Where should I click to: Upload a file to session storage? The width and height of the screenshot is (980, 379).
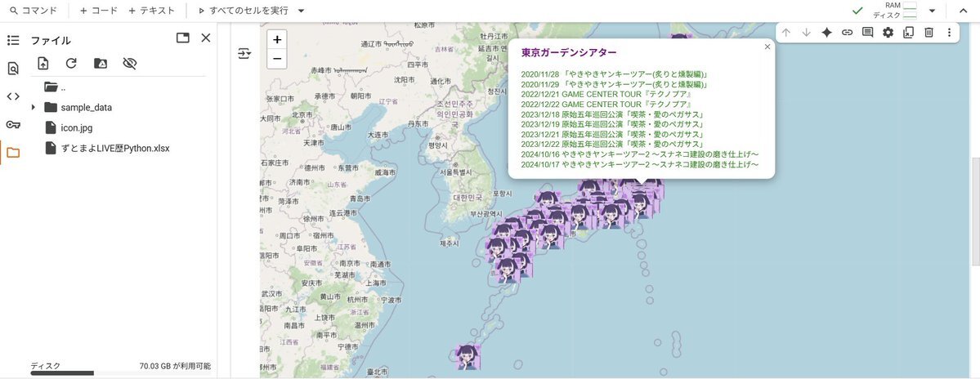(43, 63)
